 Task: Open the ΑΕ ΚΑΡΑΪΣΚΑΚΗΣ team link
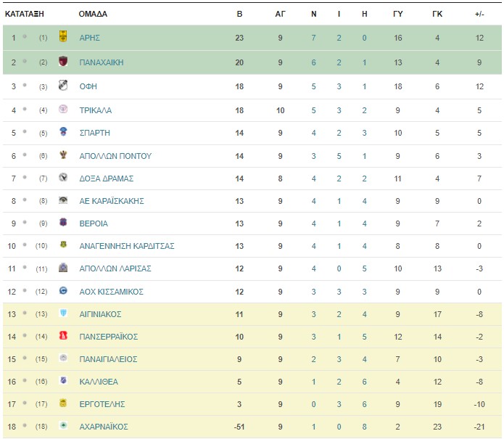pyautogui.click(x=112, y=201)
